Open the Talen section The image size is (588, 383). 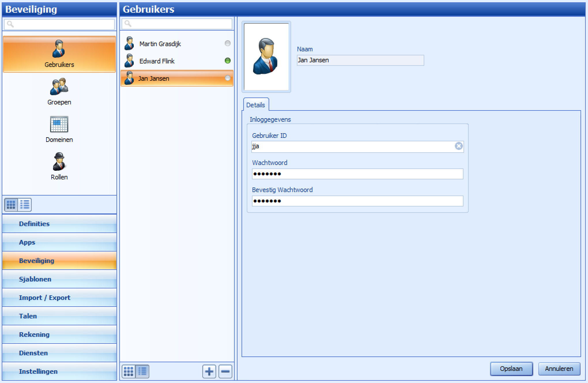[x=59, y=316]
